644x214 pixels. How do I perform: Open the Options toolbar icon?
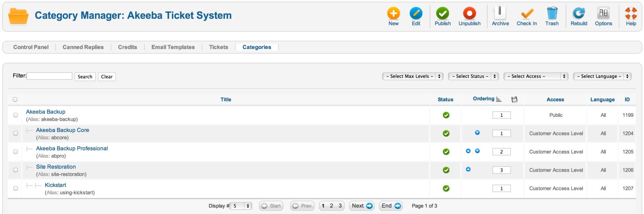click(603, 13)
